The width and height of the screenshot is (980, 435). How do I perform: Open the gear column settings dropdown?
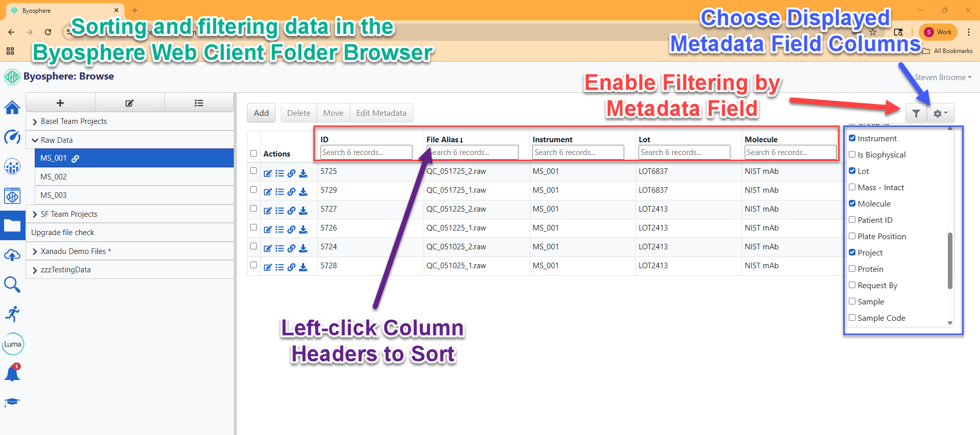tap(940, 113)
